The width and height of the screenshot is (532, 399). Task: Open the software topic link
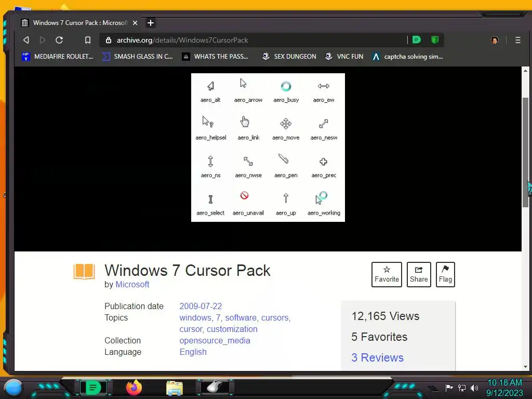(241, 317)
